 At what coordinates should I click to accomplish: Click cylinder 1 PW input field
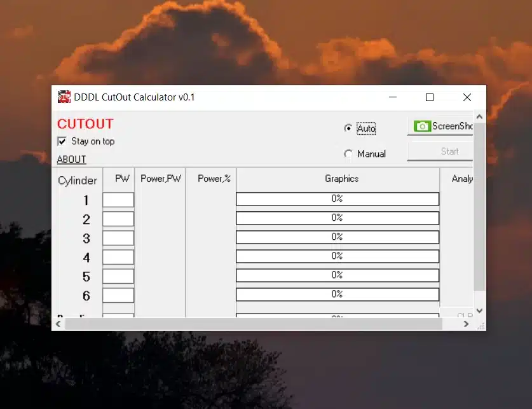[x=118, y=199]
